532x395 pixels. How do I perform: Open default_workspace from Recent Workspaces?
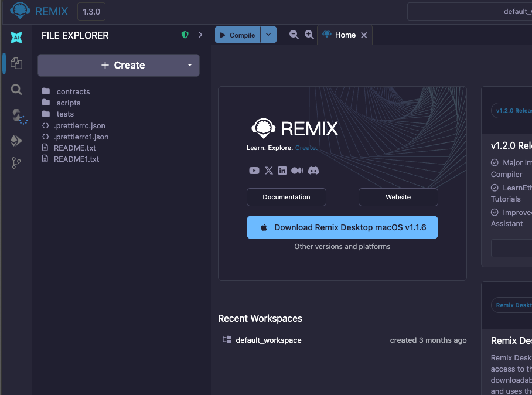[268, 340]
